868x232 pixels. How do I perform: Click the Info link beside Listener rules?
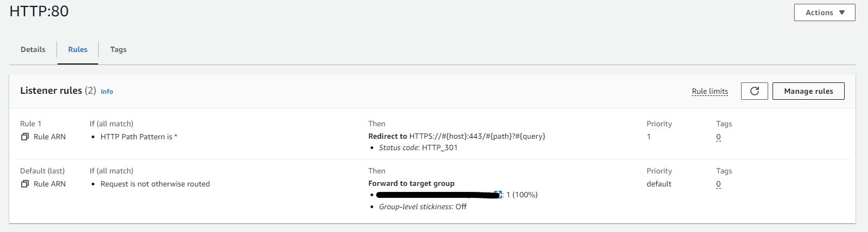[x=107, y=92]
